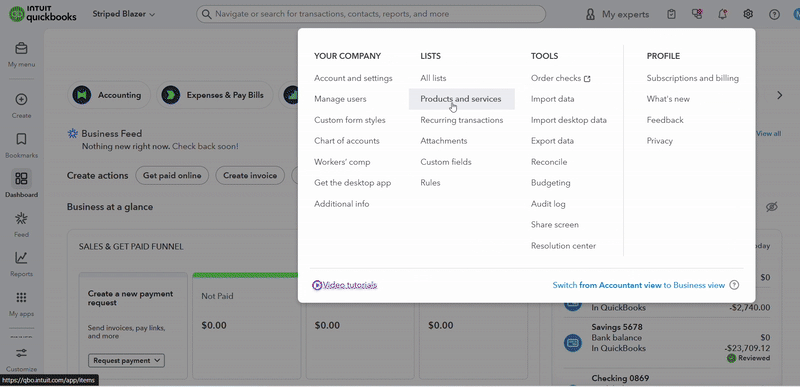This screenshot has height=387, width=800.
Task: Click Expenses & Pay Bills shortcut icon
Action: pos(170,95)
